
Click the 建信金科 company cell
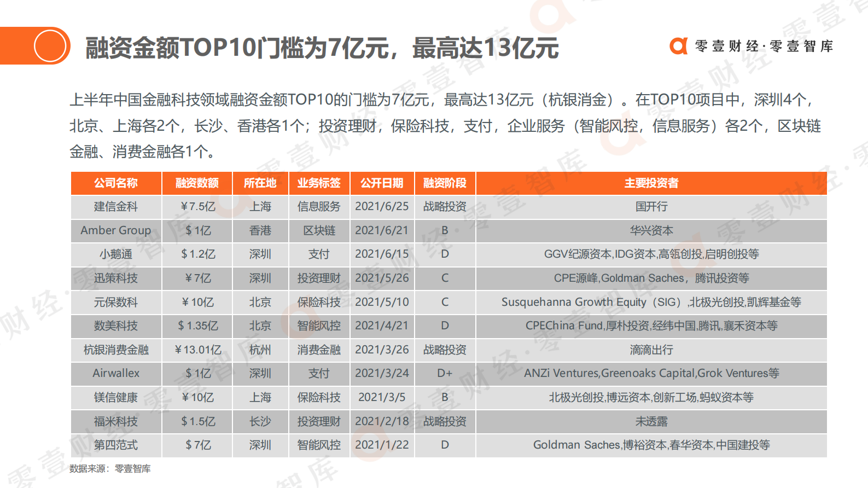coord(116,207)
